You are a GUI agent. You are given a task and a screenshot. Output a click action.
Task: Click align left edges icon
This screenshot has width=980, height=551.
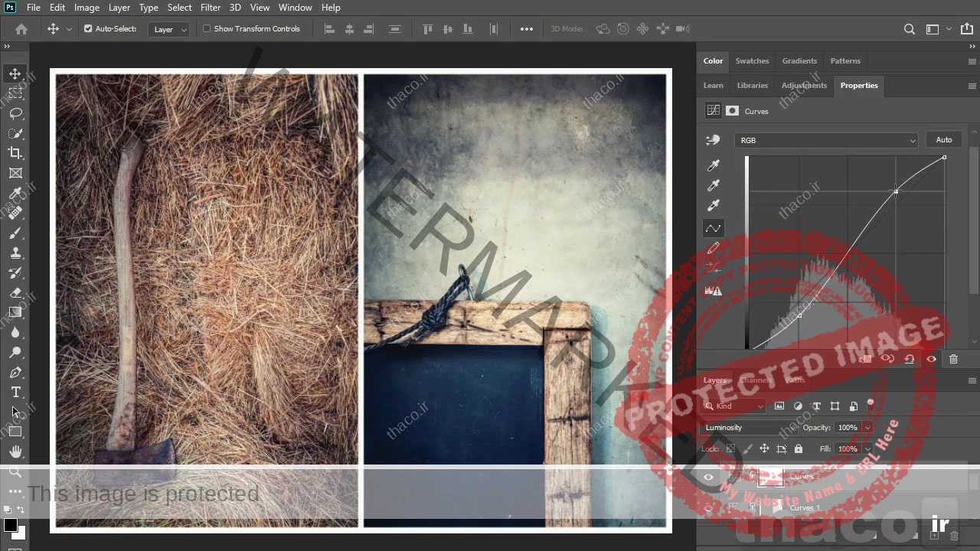(x=330, y=29)
